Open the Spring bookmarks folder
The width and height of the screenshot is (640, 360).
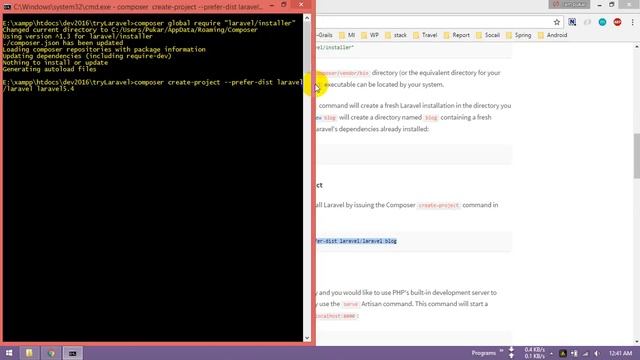[519, 35]
